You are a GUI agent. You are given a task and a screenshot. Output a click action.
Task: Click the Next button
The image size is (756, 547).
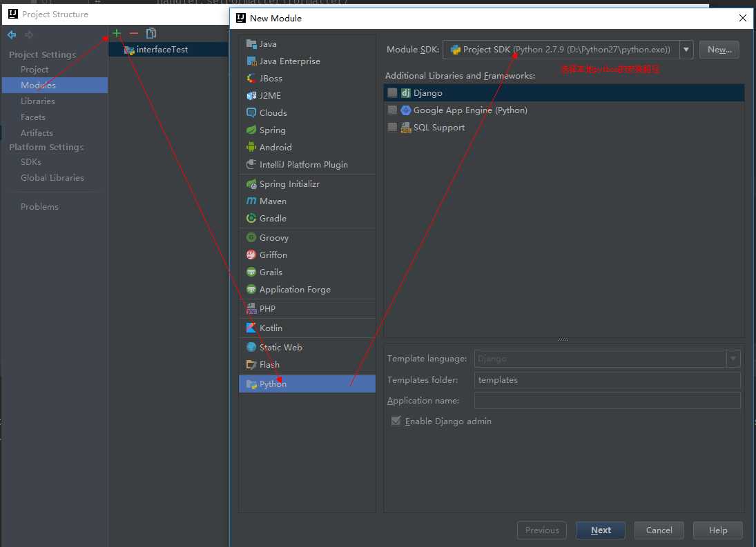pyautogui.click(x=601, y=530)
